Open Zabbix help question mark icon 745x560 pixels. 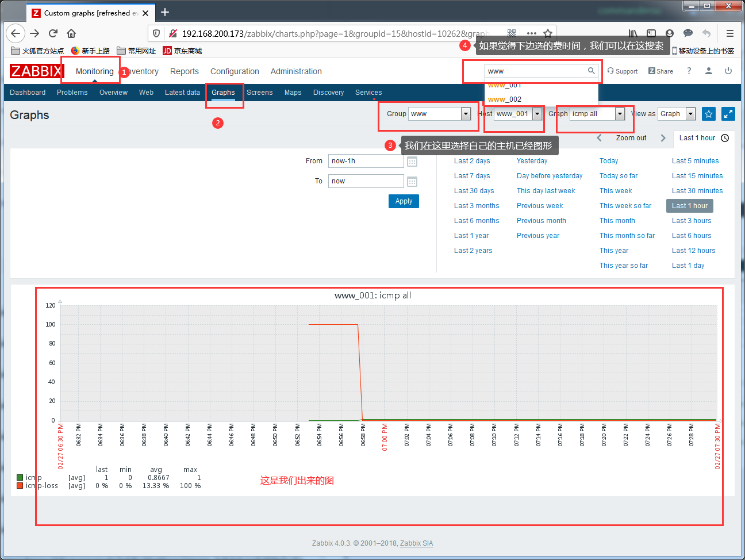(x=689, y=71)
